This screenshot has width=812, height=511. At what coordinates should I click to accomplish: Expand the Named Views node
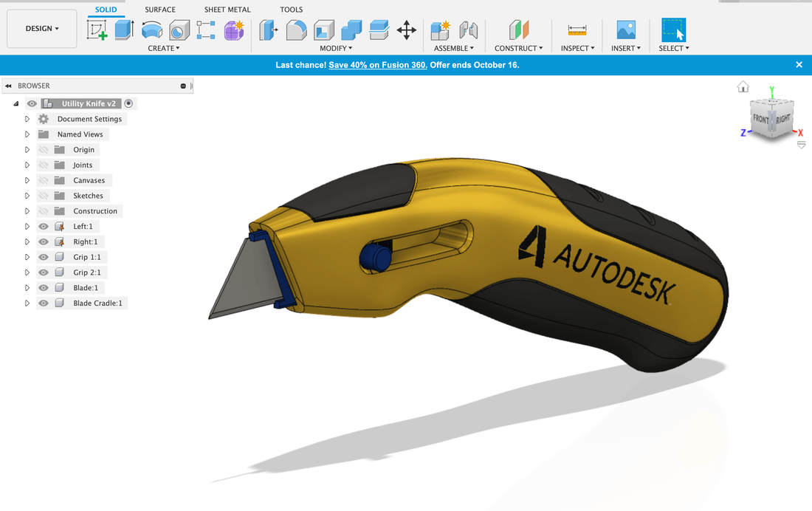[27, 134]
